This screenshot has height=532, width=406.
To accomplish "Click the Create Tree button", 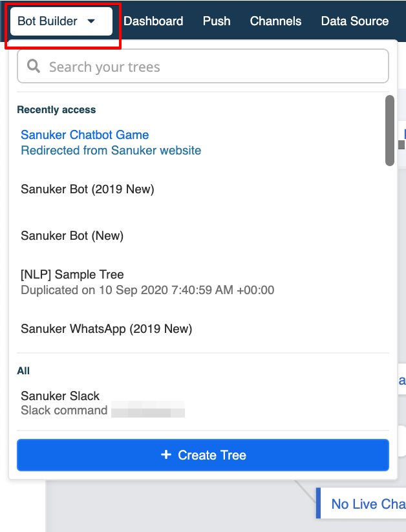I will click(x=203, y=454).
